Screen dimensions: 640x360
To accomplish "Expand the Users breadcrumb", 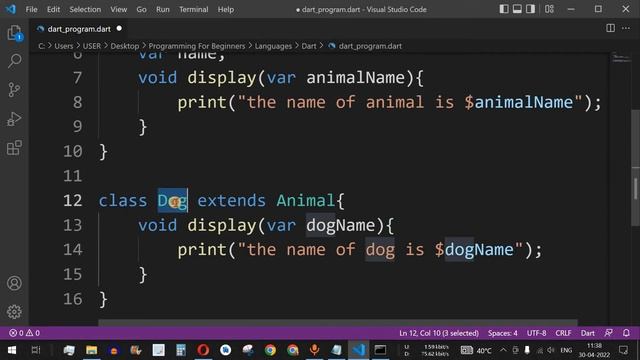I will click(x=64, y=46).
